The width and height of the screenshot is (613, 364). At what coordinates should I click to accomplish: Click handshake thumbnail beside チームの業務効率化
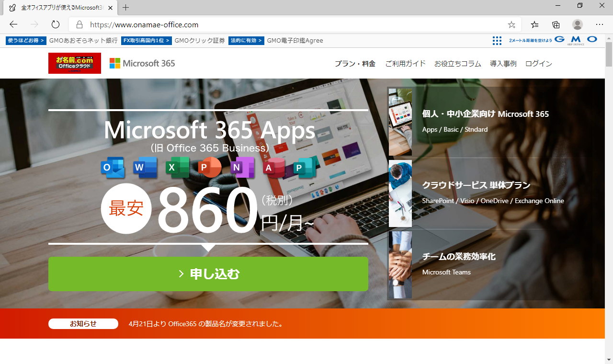[400, 265]
